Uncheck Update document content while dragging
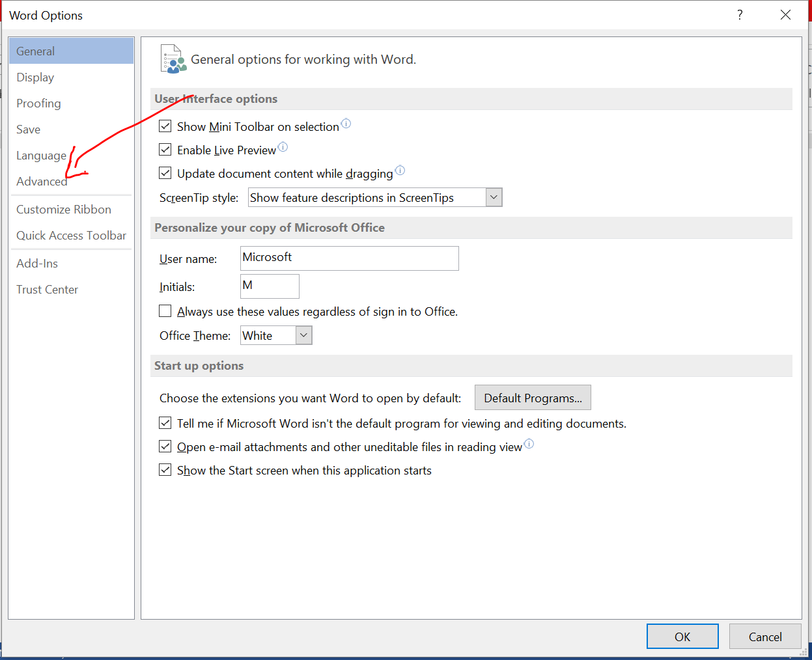Viewport: 812px width, 660px height. pyautogui.click(x=165, y=173)
